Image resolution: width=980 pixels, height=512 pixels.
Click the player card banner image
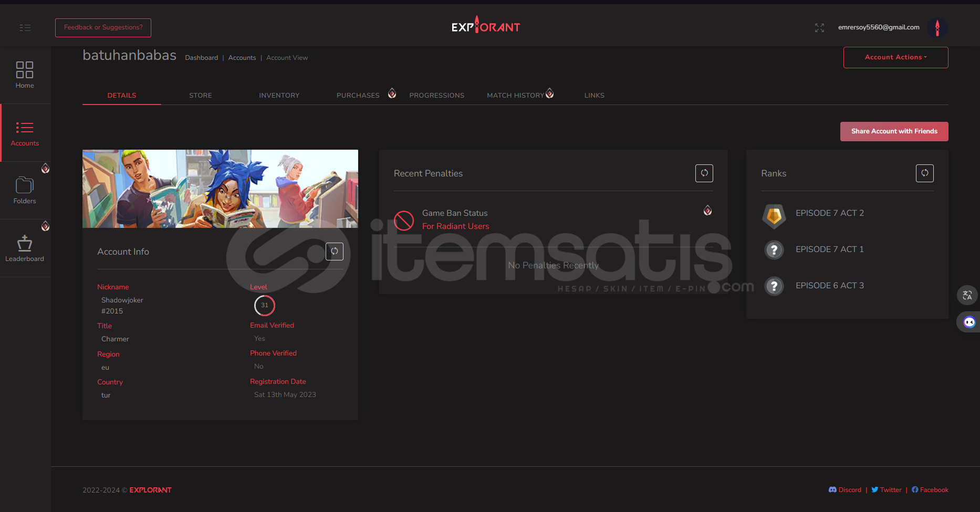pyautogui.click(x=220, y=189)
